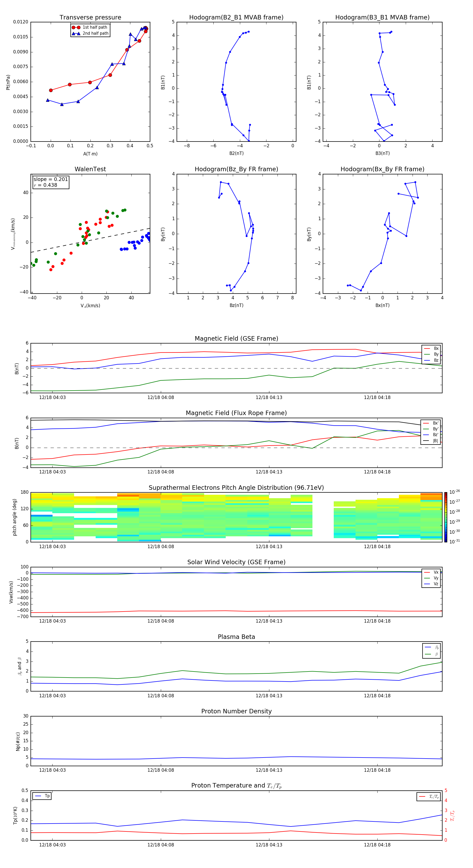Click the data gap in pitch angle spectrogram

[x=323, y=517]
